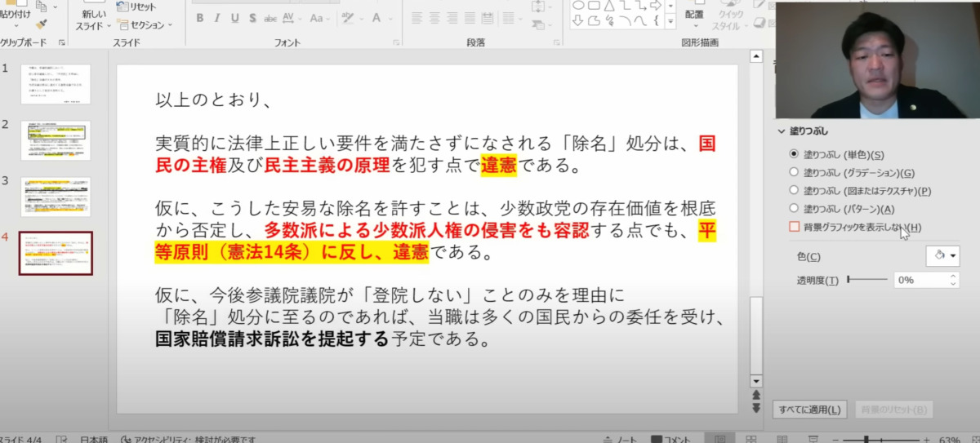This screenshot has height=443, width=980.
Task: Click the transparency 0% value field
Action: [x=920, y=280]
